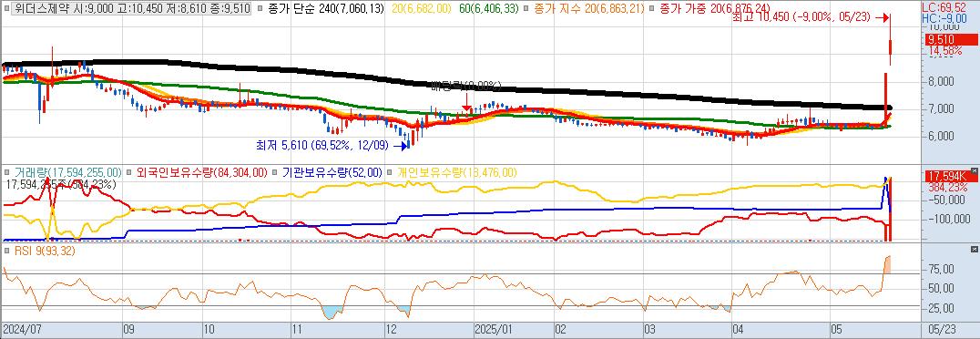The height and width of the screenshot is (339, 980).
Task: Click the 7,000 price axis label
Action: tap(940, 108)
